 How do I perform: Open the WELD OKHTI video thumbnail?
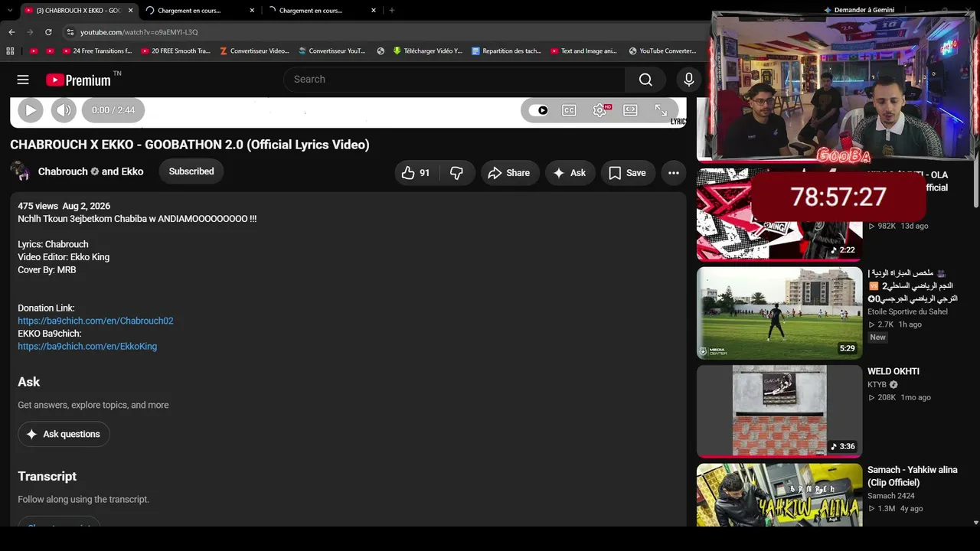click(779, 412)
